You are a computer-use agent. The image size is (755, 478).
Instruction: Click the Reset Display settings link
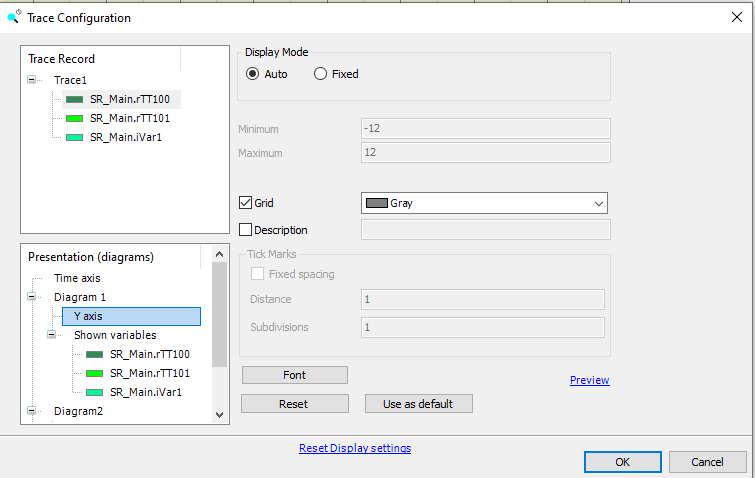(354, 448)
